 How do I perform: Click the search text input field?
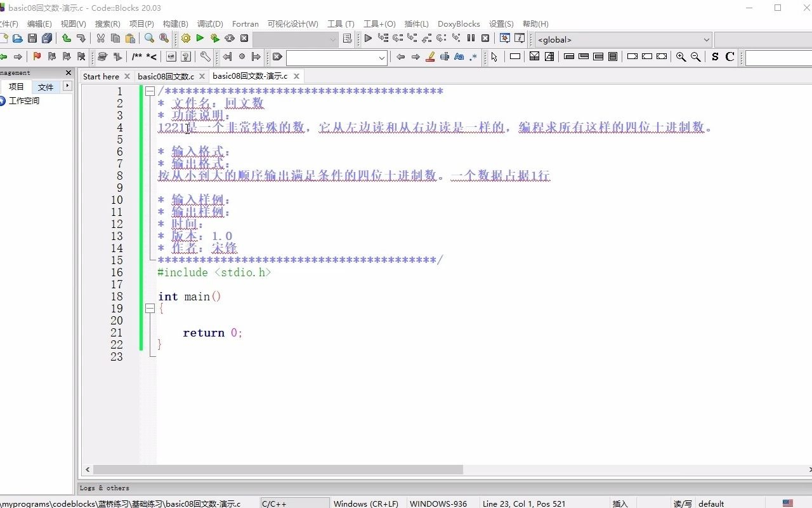tap(332, 58)
